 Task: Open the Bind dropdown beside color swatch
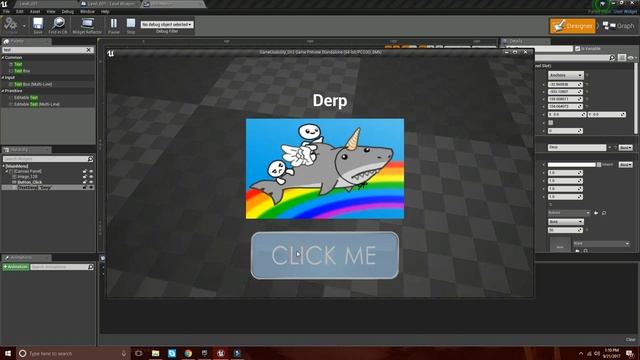(x=626, y=164)
